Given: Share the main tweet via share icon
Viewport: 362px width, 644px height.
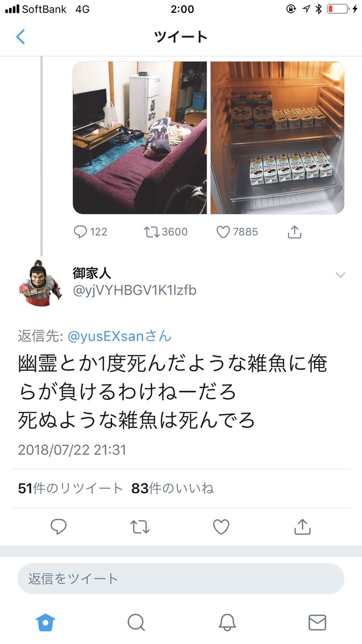Looking at the screenshot, I should 302,527.
